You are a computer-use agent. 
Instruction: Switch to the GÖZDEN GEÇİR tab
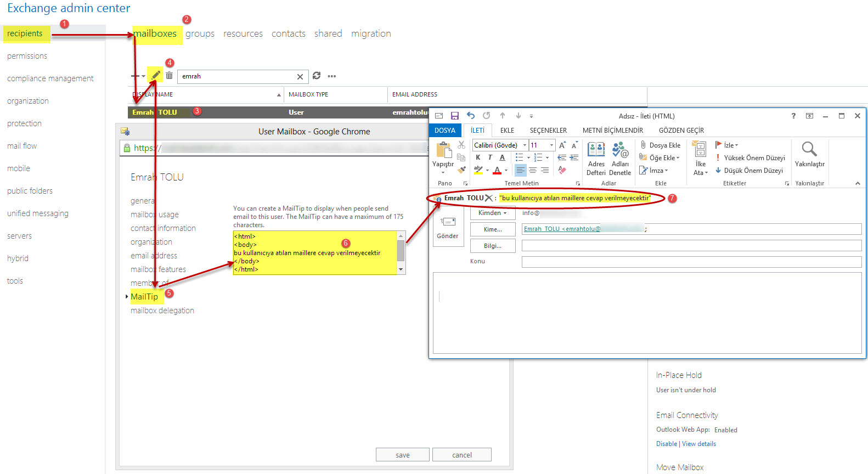click(681, 131)
